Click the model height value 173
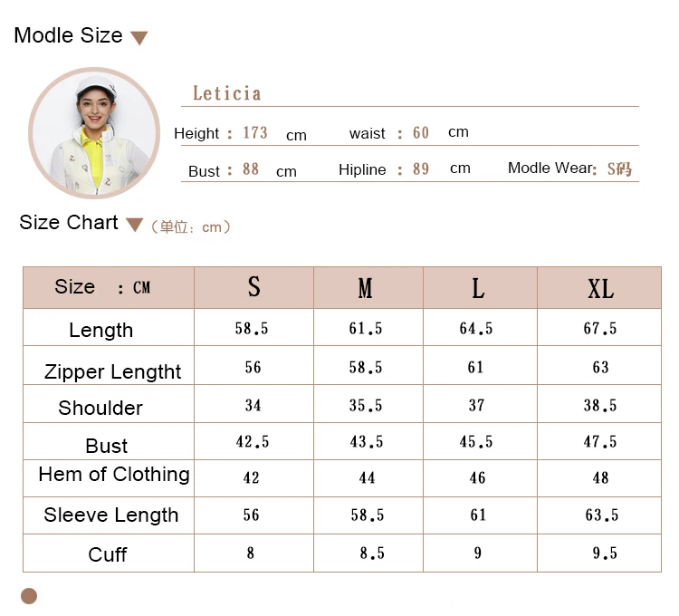The width and height of the screenshot is (679, 616). pos(255,133)
